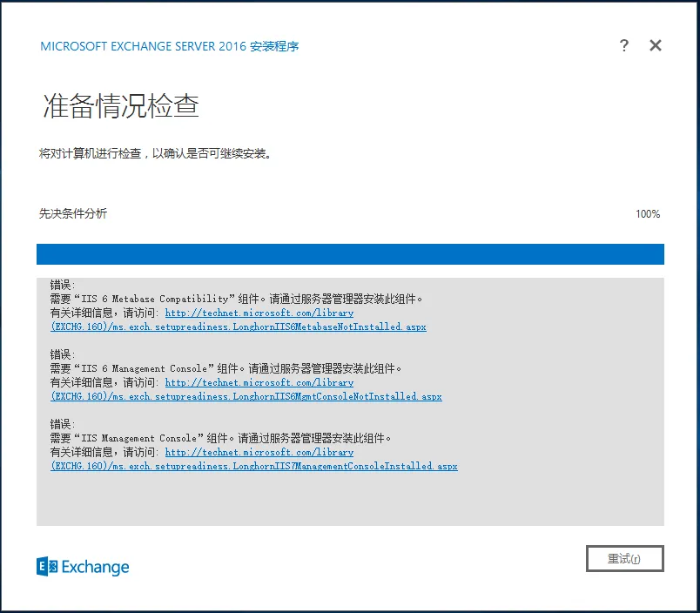Click technet library link under IIS Management Console error
The height and width of the screenshot is (613, 700).
259,452
